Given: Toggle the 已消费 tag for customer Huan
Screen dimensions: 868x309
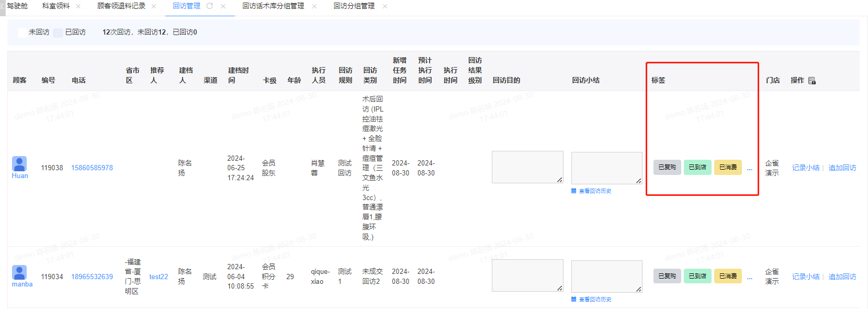Looking at the screenshot, I should tap(728, 168).
